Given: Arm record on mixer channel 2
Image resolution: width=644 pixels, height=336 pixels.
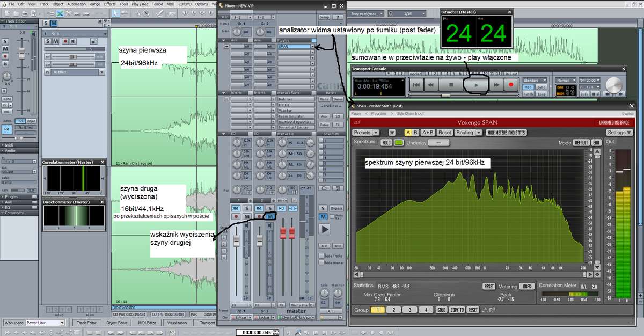Looking at the screenshot, I should pos(260,216).
